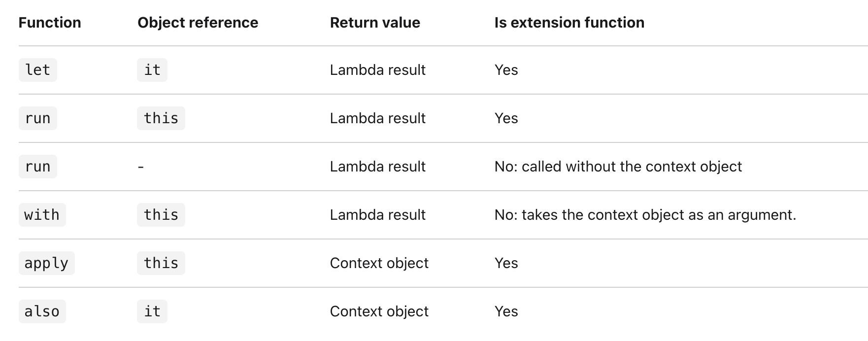Click 'Context object' in the also row
Image resolution: width=868 pixels, height=341 pixels.
[x=379, y=311]
